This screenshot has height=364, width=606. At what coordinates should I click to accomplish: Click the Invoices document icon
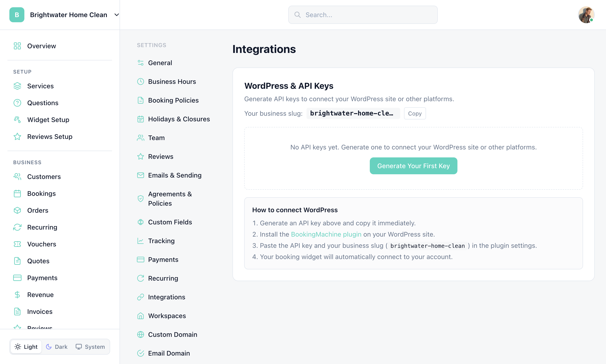tap(17, 312)
